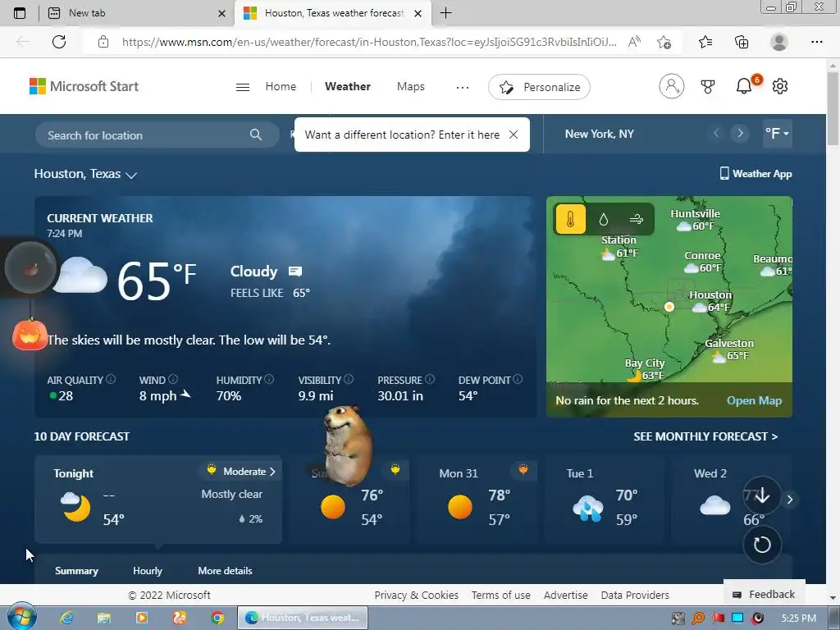Open browser Settings and more menu
Screen dimensions: 840x630
pyautogui.click(x=816, y=42)
